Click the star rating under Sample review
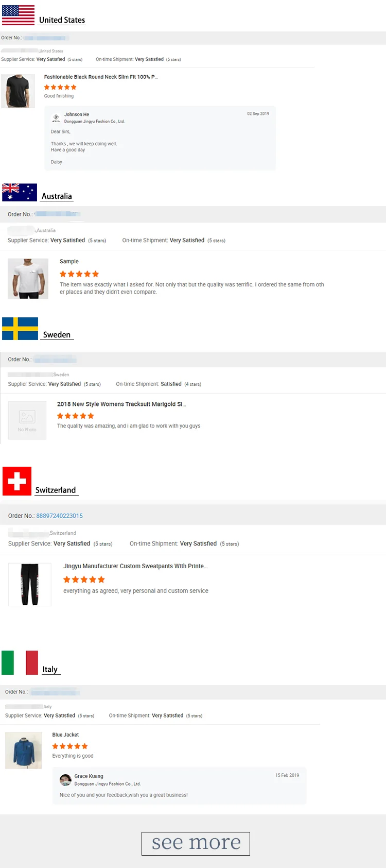The height and width of the screenshot is (868, 386). click(x=79, y=274)
